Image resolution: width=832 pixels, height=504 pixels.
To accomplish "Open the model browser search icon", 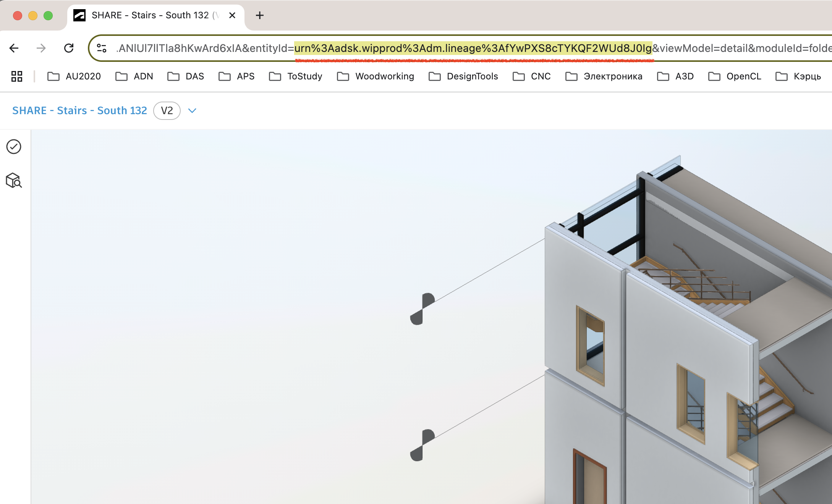I will point(14,181).
